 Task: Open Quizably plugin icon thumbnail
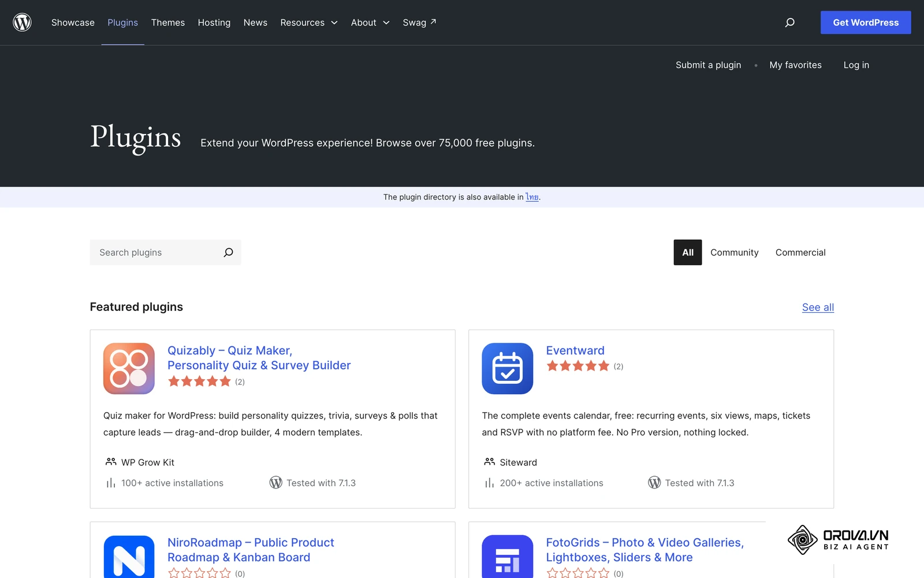tap(129, 369)
